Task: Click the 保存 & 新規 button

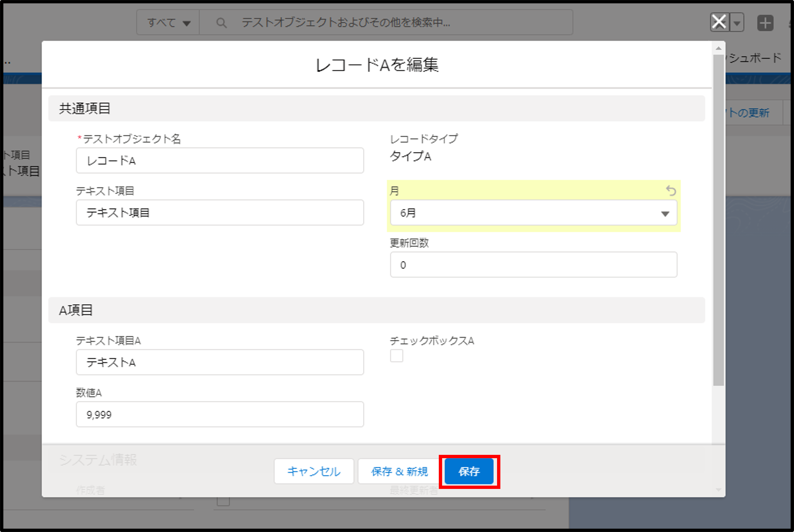Action: [x=399, y=471]
